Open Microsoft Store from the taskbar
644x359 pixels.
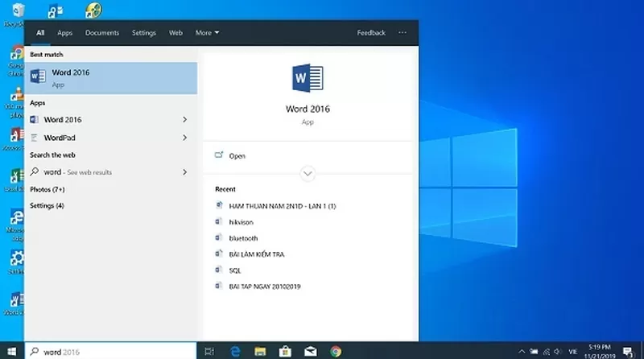click(285, 352)
